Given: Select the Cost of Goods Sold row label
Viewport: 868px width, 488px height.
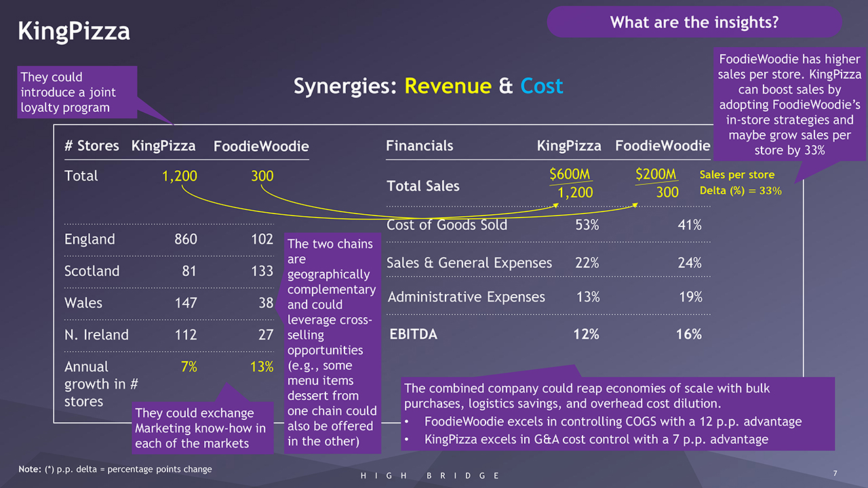Looking at the screenshot, I should tap(446, 225).
